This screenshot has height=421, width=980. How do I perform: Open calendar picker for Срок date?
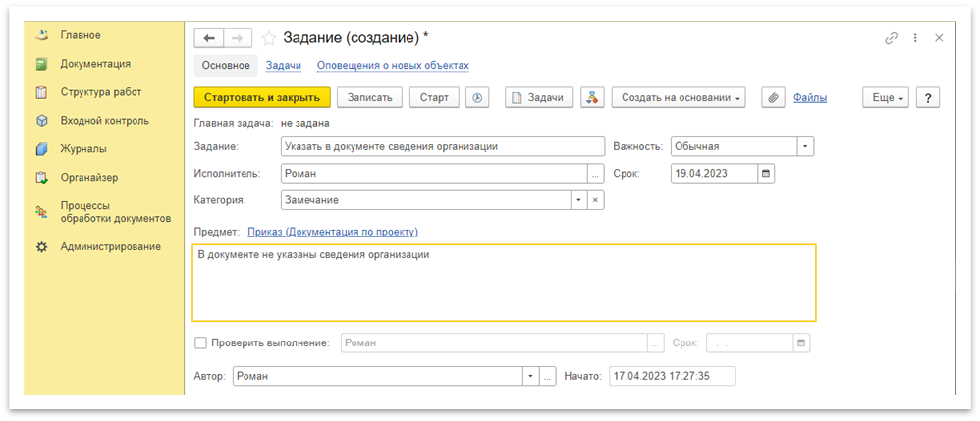pyautogui.click(x=767, y=174)
